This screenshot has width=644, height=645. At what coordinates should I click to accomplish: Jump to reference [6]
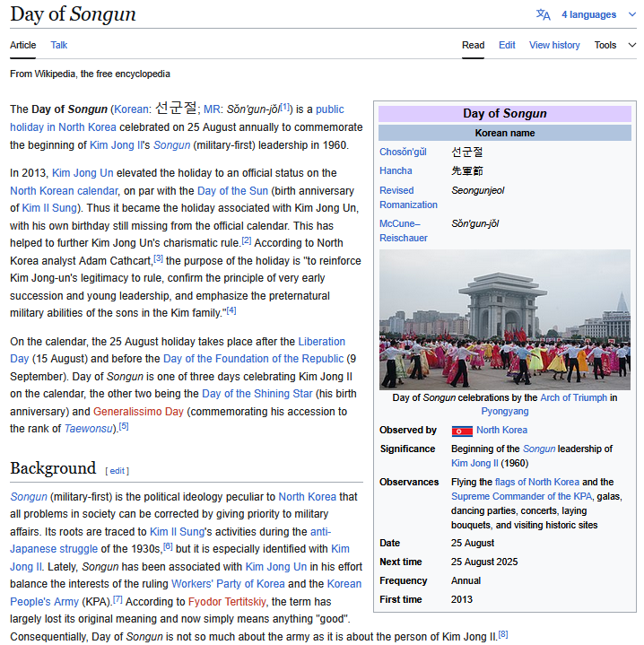pyautogui.click(x=168, y=546)
